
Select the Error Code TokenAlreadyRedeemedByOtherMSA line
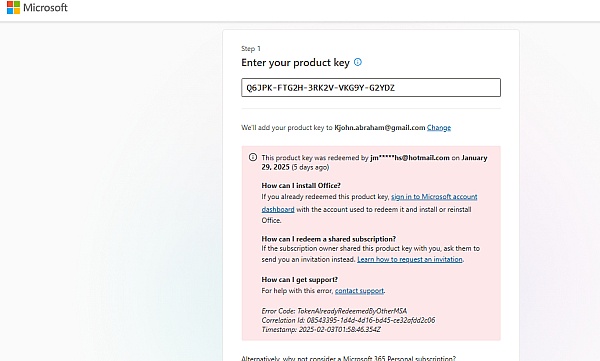334,311
